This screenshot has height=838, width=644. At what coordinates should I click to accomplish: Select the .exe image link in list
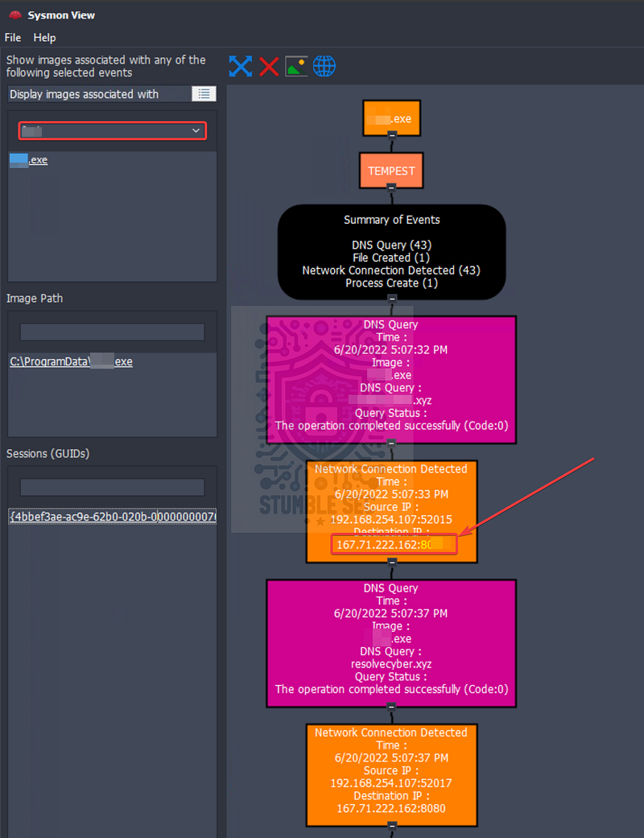(x=29, y=160)
